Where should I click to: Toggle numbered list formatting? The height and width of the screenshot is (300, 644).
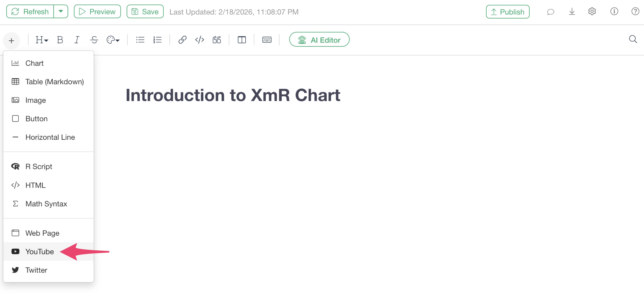157,40
